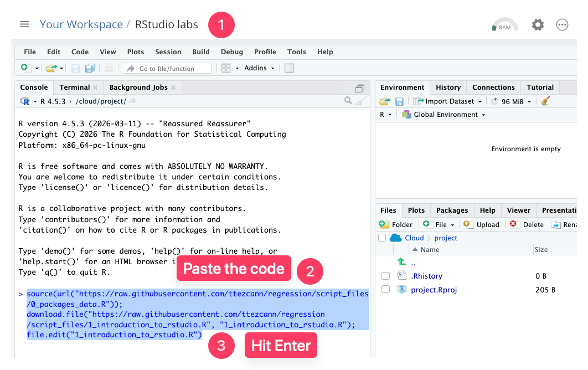The width and height of the screenshot is (588, 370).
Task: Open the project.Rproj file
Action: (434, 290)
